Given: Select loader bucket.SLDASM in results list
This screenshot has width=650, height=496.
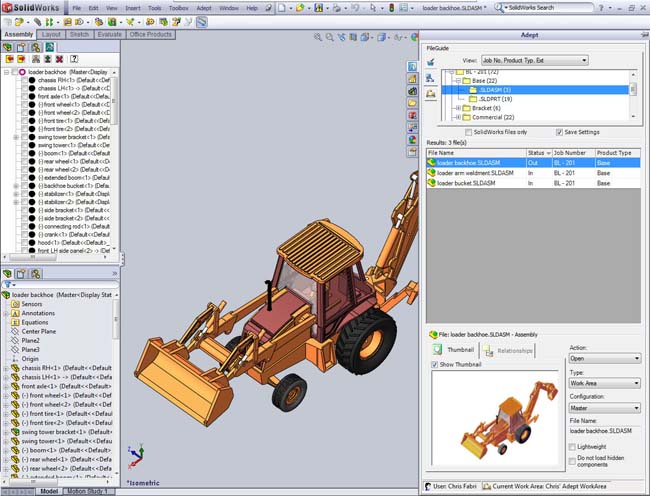Looking at the screenshot, I should click(534, 183).
